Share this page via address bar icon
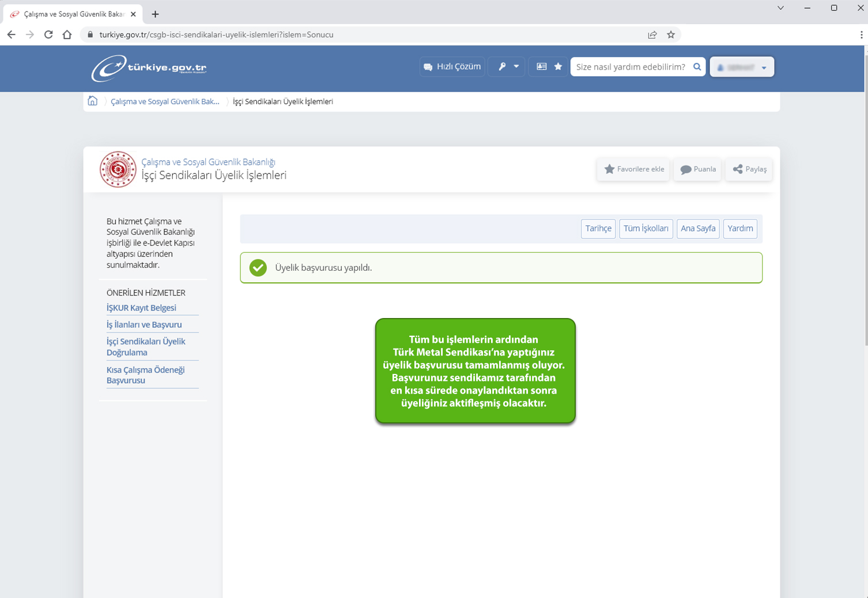This screenshot has height=598, width=868. click(x=652, y=35)
